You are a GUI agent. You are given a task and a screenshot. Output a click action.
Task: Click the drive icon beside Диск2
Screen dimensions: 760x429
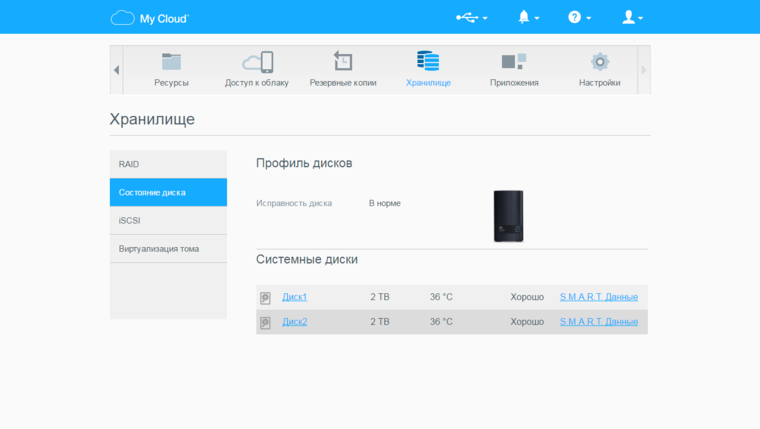point(265,322)
